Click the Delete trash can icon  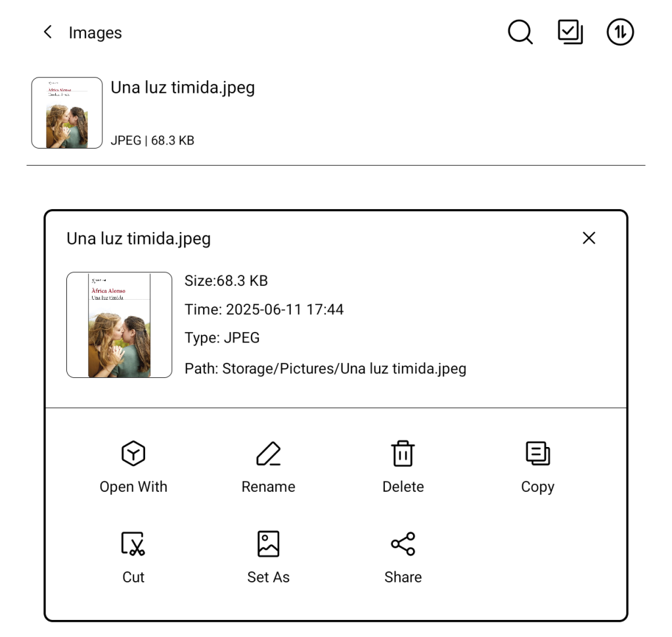click(x=403, y=454)
